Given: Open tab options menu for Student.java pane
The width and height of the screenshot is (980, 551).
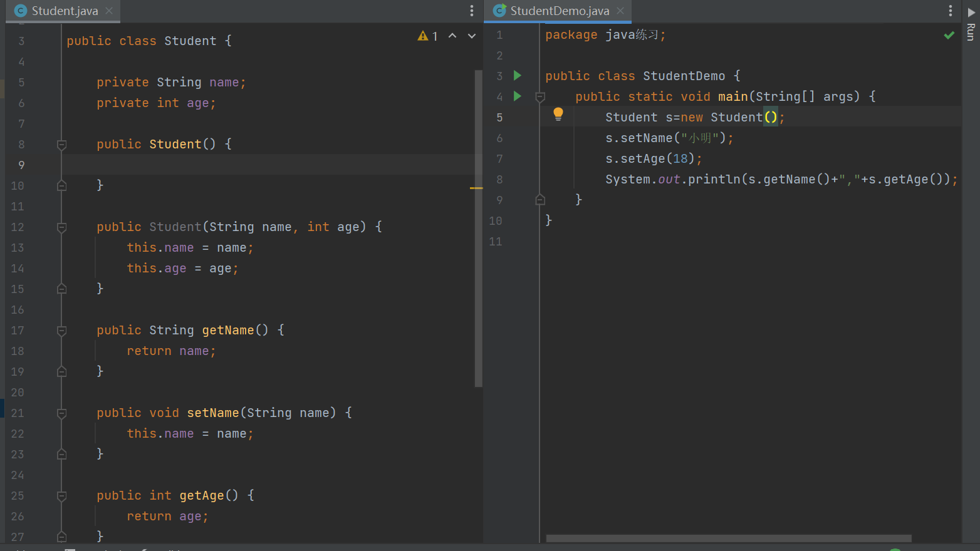Looking at the screenshot, I should (x=472, y=11).
